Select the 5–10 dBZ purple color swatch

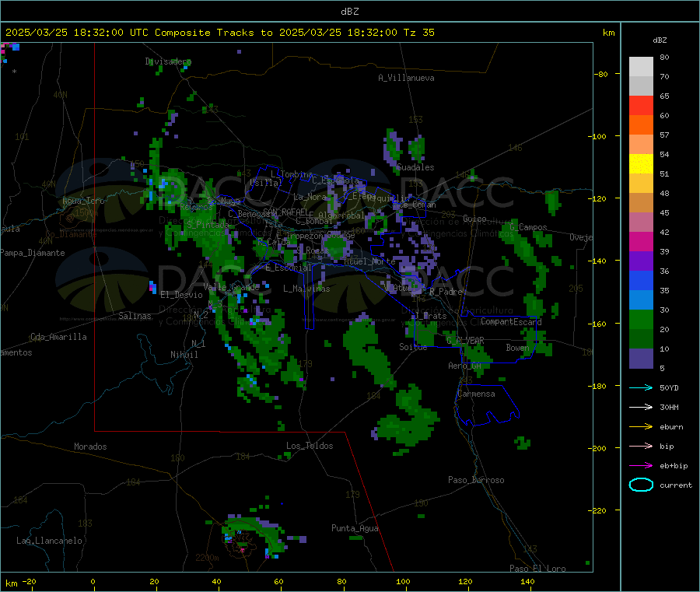[x=641, y=359]
